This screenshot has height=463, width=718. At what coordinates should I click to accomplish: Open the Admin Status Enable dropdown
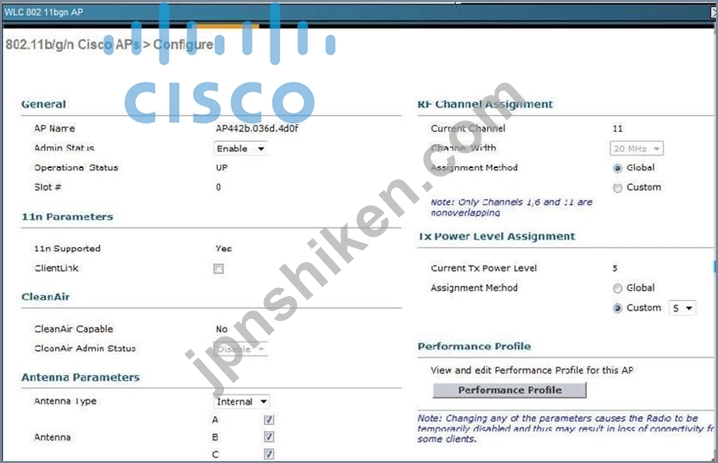point(240,148)
